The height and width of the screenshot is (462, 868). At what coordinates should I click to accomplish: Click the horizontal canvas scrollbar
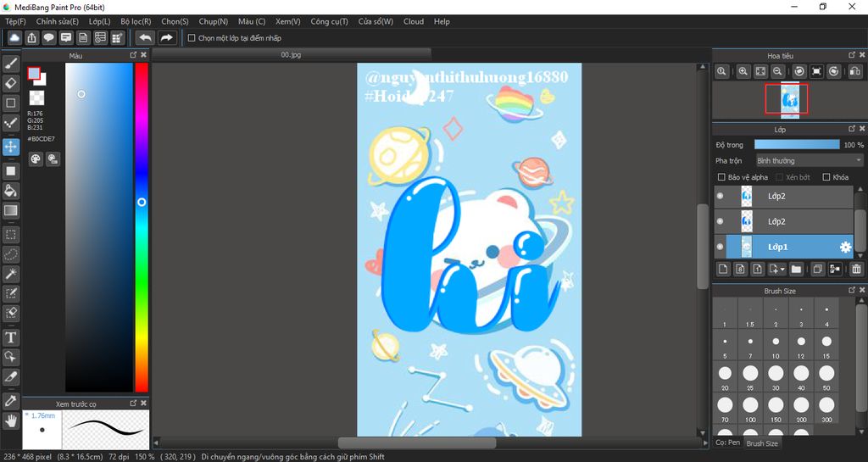(417, 443)
